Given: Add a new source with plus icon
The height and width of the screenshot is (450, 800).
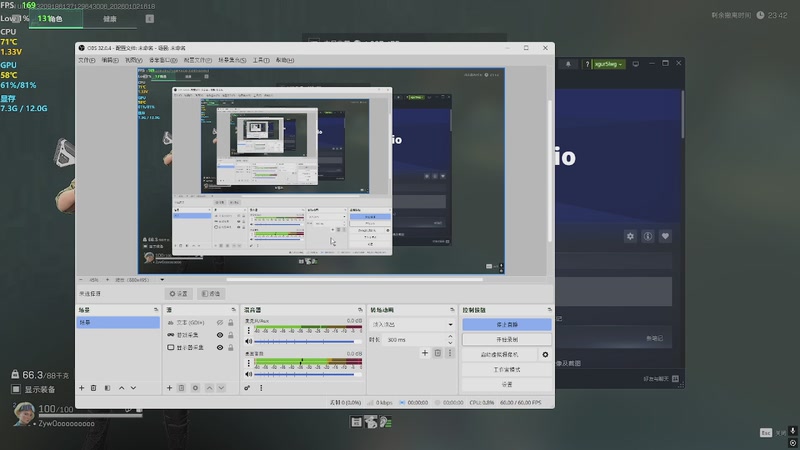Looking at the screenshot, I should 169,388.
